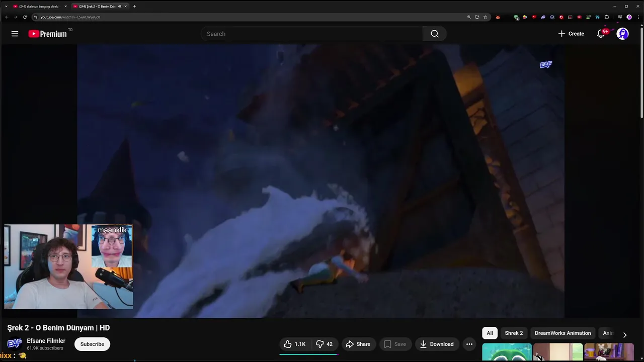This screenshot has width=644, height=362.
Task: Open the third suggested video thumbnail
Action: click(x=609, y=352)
